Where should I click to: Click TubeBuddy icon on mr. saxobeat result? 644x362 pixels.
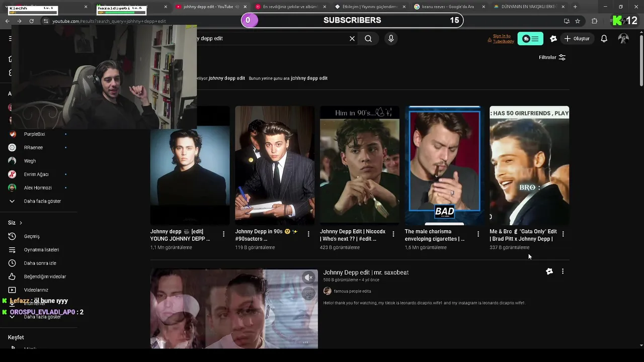coord(549,271)
